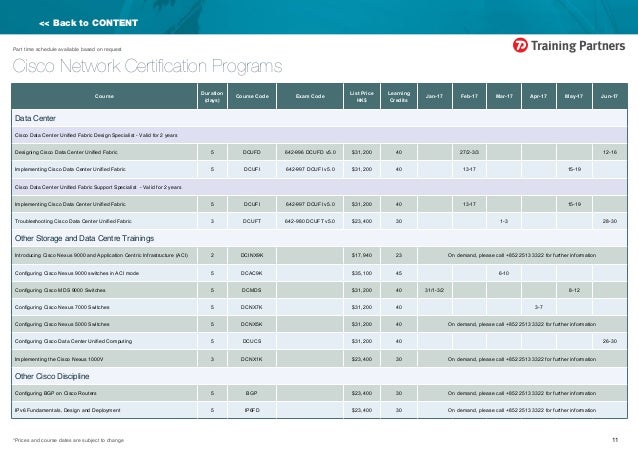
Task: Select 'Cisco Data Center Unified Fabric Support Specialist' row
Action: pyautogui.click(x=319, y=187)
